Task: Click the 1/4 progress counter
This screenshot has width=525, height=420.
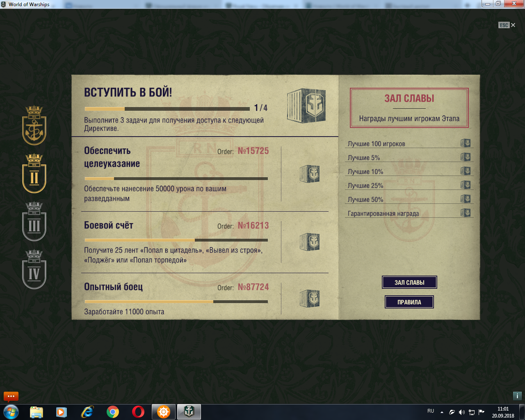Action: (x=261, y=108)
